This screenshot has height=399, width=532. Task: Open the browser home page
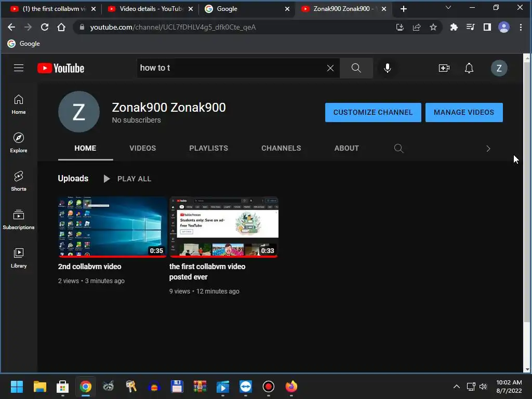[x=61, y=27]
